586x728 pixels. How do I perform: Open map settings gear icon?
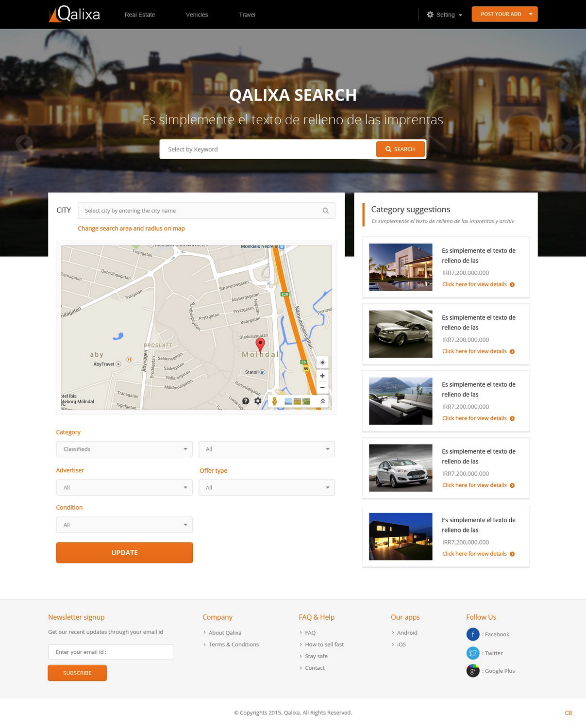click(258, 401)
